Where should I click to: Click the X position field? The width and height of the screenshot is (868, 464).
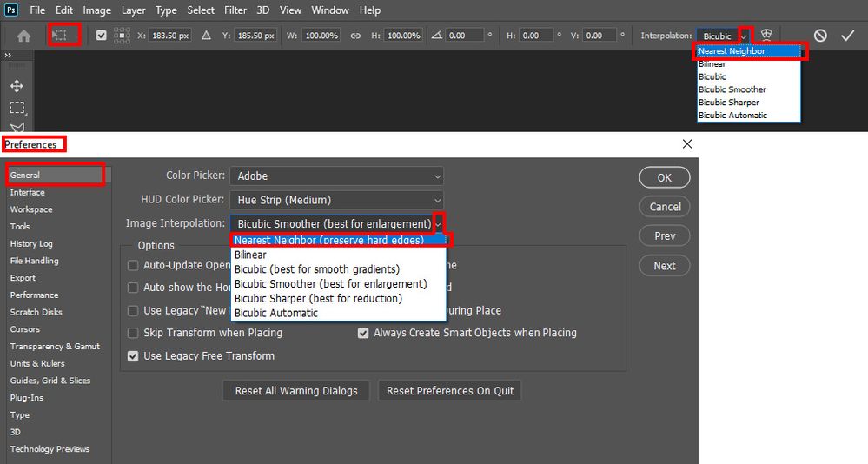170,36
